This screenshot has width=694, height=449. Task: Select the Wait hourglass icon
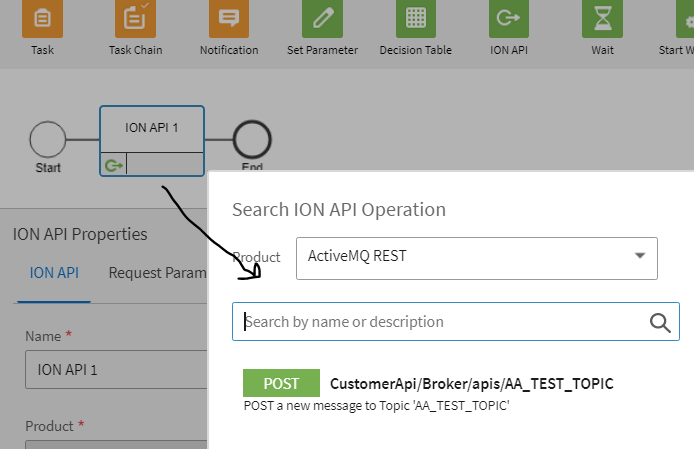point(602,18)
